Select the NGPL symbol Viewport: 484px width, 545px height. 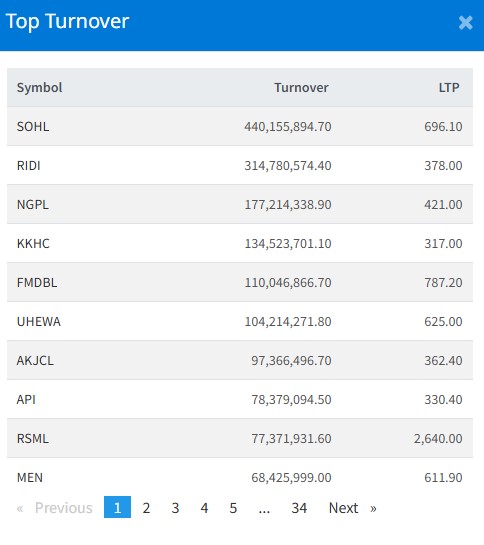[x=33, y=204]
